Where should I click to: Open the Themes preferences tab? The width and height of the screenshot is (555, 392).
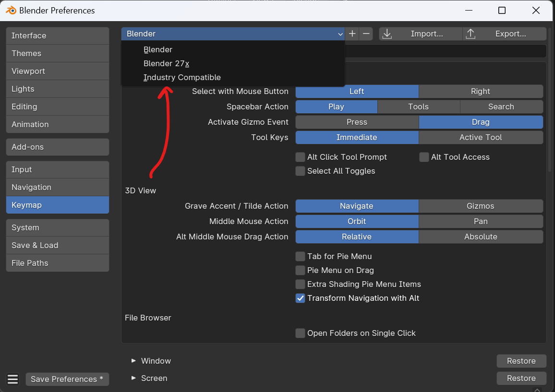pos(57,53)
